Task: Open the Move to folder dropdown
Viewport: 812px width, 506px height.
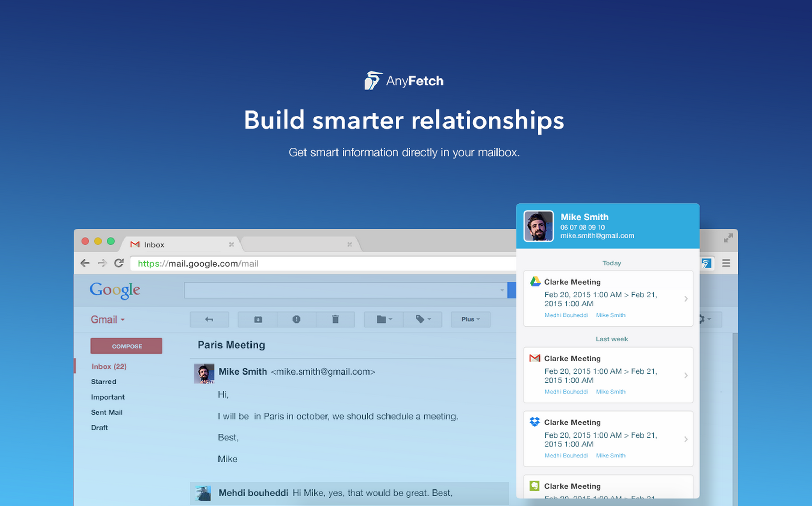Action: coord(384,319)
